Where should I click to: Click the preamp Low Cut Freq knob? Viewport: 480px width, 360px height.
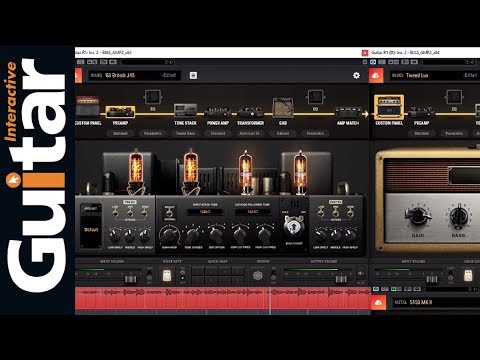point(240,235)
